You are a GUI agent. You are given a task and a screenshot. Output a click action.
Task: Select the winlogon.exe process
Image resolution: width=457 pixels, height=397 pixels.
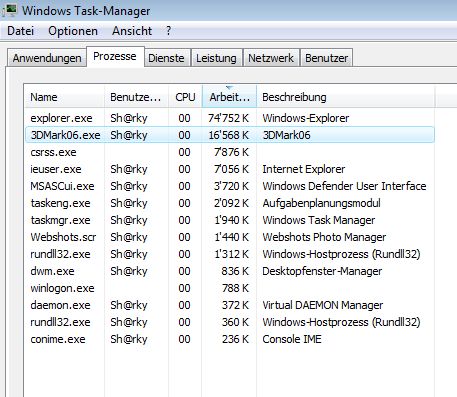(230, 288)
